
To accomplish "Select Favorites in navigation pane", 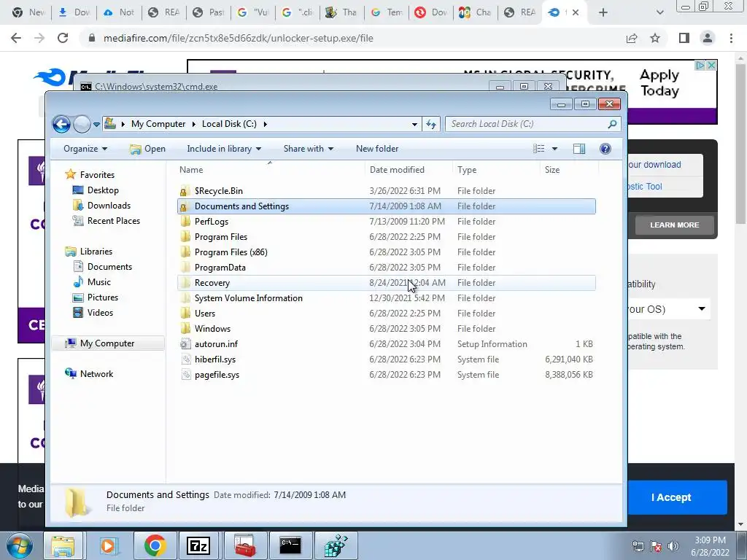I will coord(97,175).
